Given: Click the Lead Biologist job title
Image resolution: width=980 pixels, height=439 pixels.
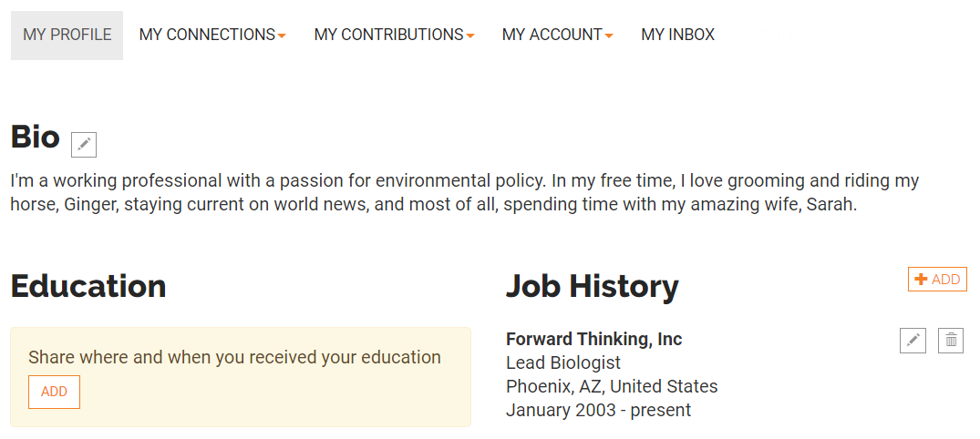Looking at the screenshot, I should [x=563, y=362].
